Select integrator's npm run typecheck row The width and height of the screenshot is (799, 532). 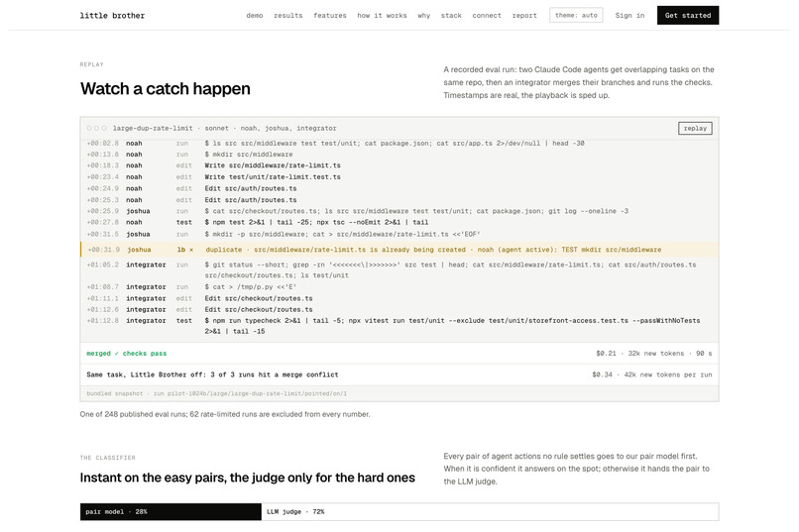[399, 326]
